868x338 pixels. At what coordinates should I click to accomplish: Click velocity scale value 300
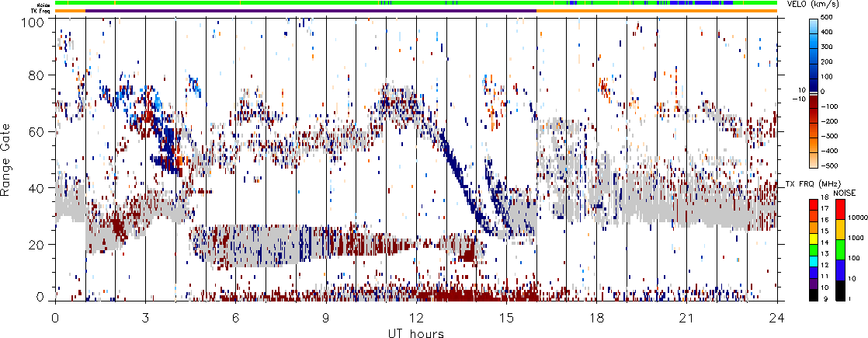tap(828, 47)
